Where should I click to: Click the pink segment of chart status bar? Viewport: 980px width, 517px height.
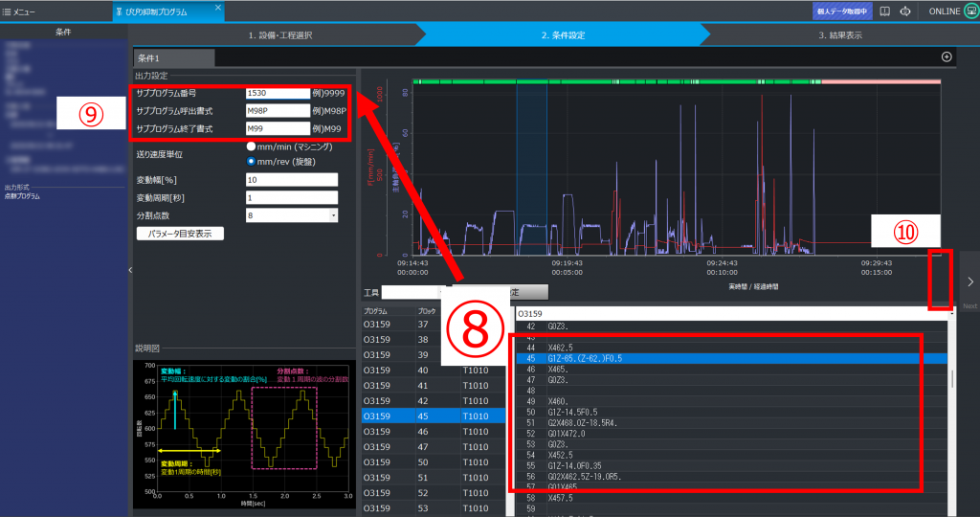click(x=880, y=81)
